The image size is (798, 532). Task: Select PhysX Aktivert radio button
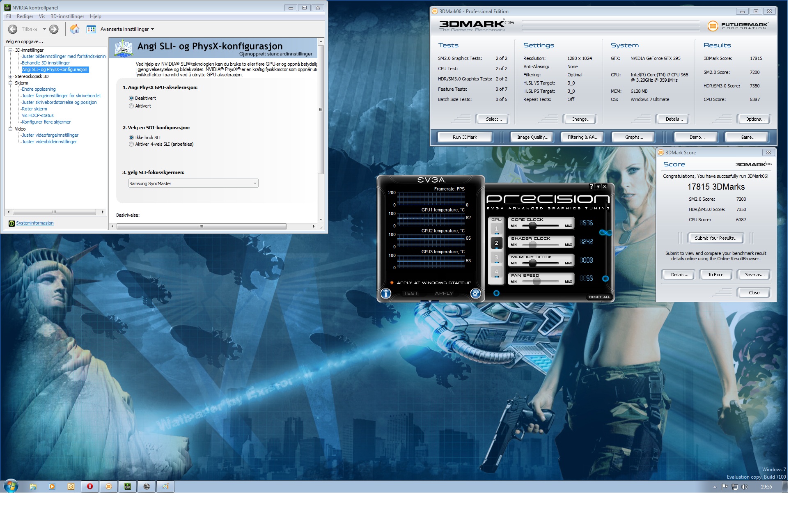(131, 106)
